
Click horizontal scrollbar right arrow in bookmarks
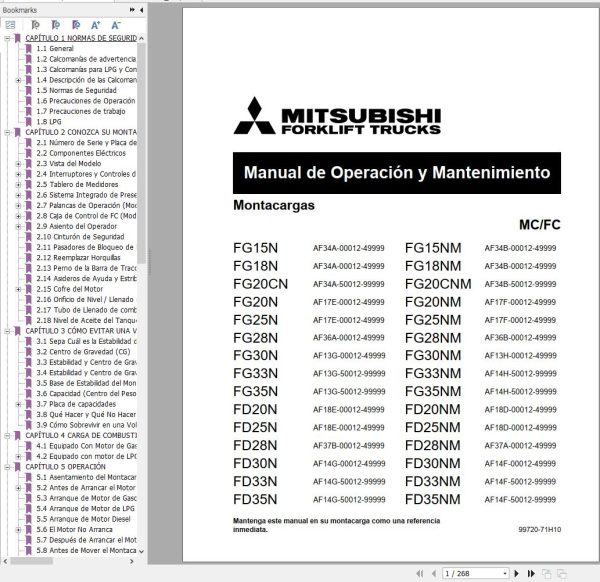132,561
